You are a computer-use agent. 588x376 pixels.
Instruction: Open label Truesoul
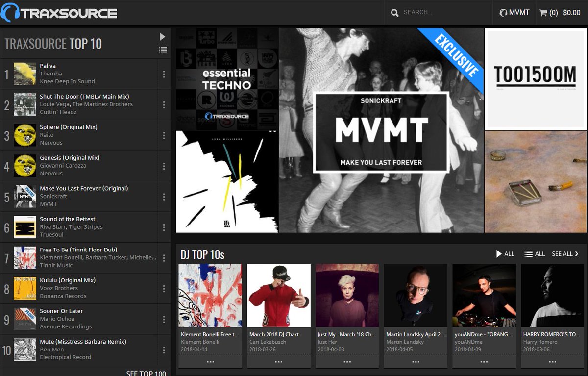(x=51, y=234)
